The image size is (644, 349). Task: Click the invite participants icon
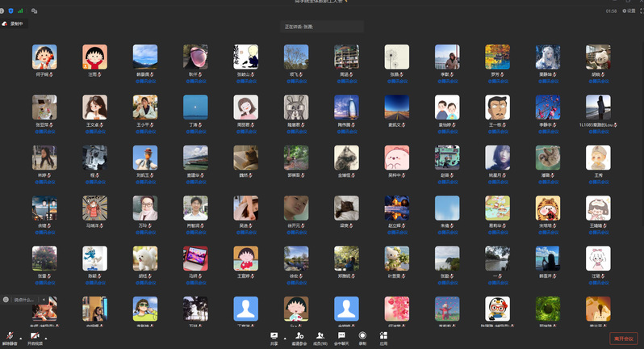299,336
